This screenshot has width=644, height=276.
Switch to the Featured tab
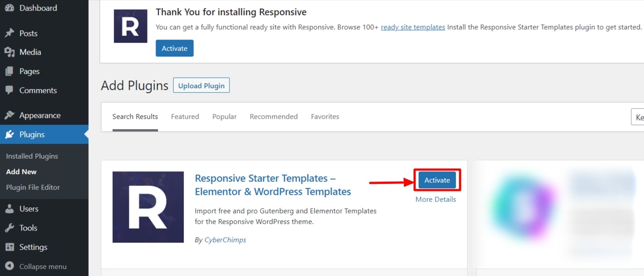[x=185, y=117]
